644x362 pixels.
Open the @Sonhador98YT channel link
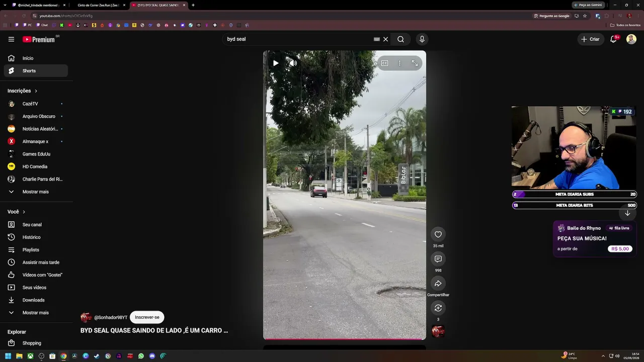[x=111, y=318]
